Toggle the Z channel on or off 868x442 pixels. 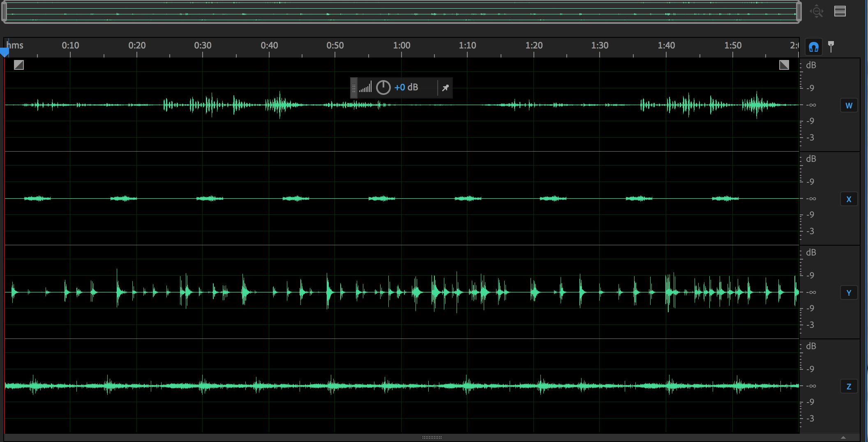849,387
